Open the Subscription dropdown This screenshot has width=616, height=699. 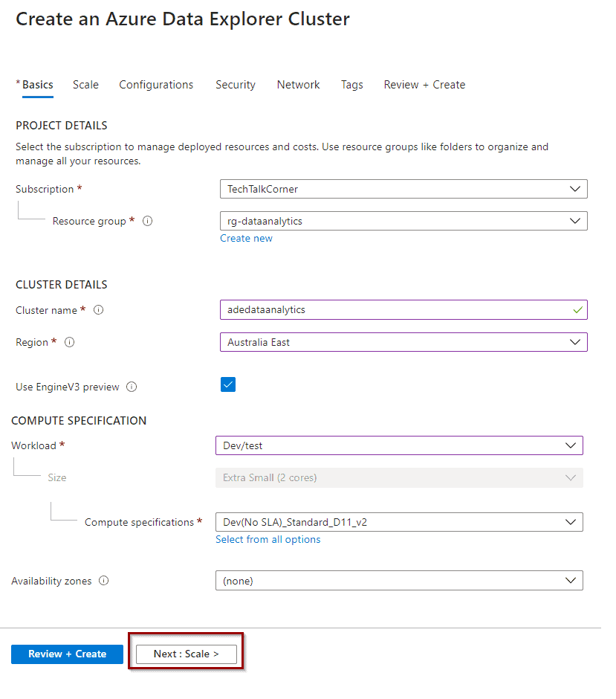pyautogui.click(x=403, y=189)
